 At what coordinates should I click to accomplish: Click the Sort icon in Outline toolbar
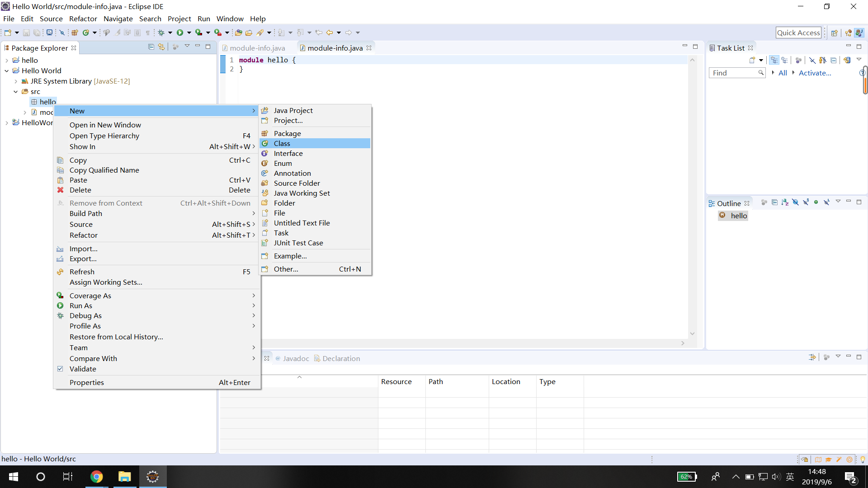tap(785, 202)
